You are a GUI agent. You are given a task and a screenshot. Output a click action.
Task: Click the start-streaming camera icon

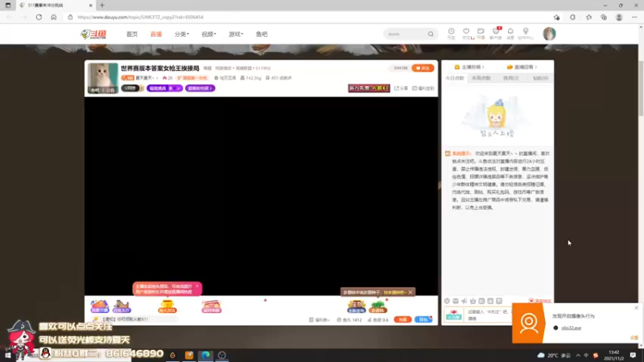(x=481, y=33)
